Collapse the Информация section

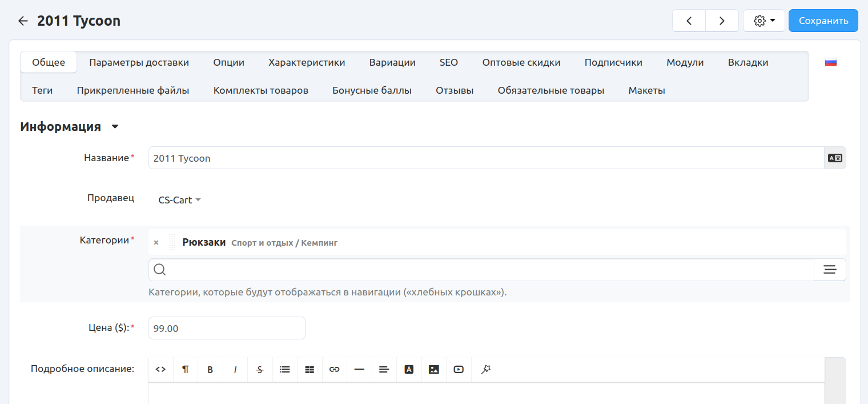(x=115, y=127)
